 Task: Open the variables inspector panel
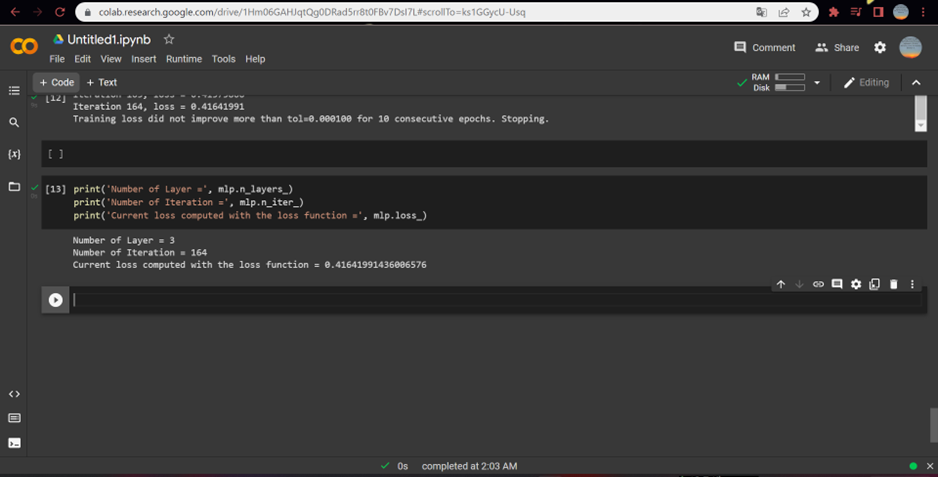14,154
